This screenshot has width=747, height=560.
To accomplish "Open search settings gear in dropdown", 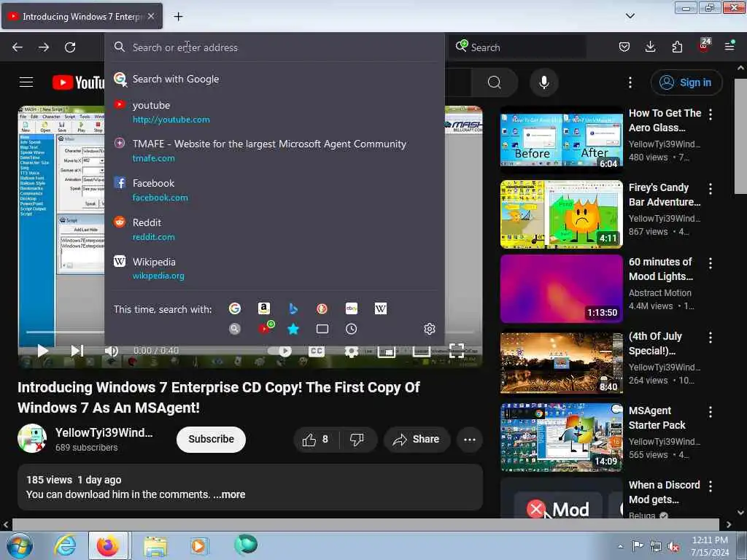I will (429, 329).
